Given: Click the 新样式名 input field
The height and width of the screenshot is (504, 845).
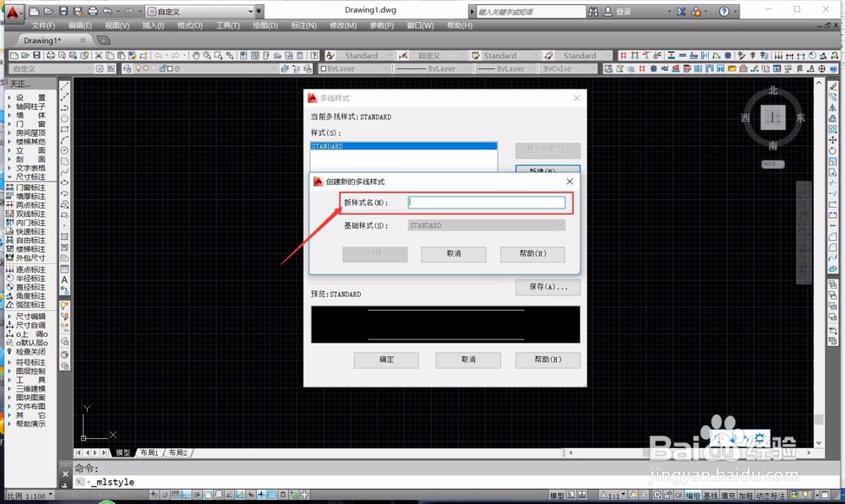Looking at the screenshot, I should coord(487,203).
